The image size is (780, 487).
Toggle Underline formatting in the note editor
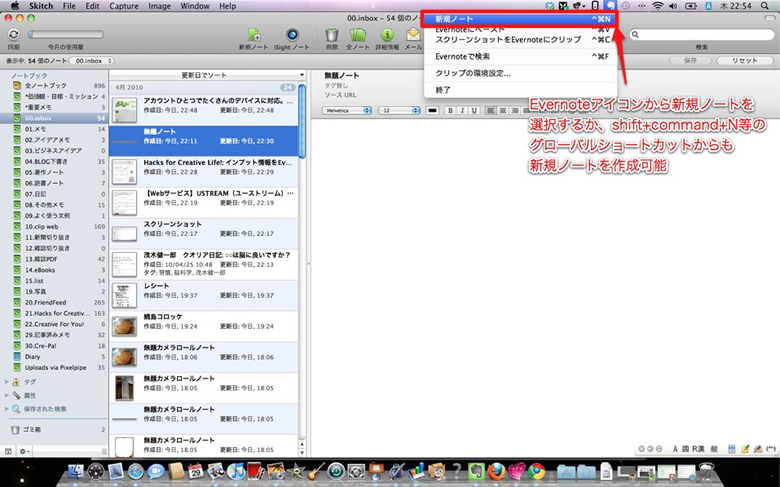(474, 110)
